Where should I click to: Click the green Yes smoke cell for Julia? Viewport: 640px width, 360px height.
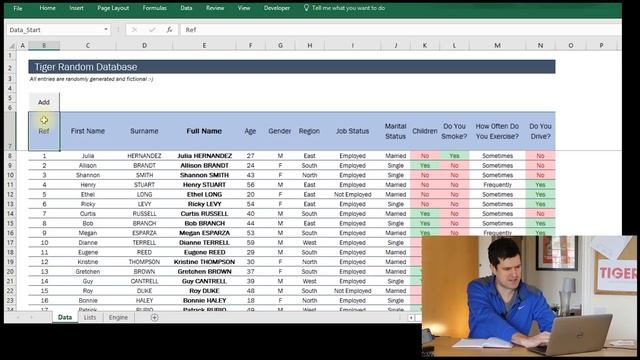(454, 156)
